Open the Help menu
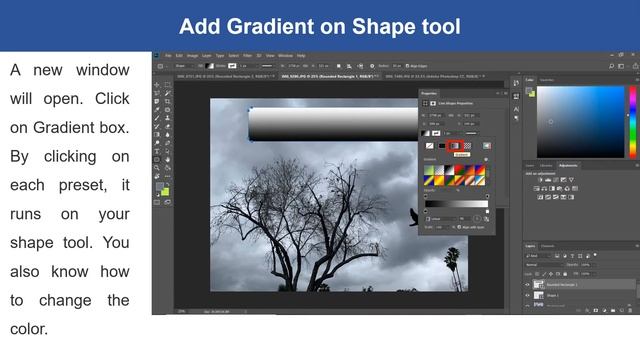Image resolution: width=640 pixels, height=360 pixels. coord(301,56)
